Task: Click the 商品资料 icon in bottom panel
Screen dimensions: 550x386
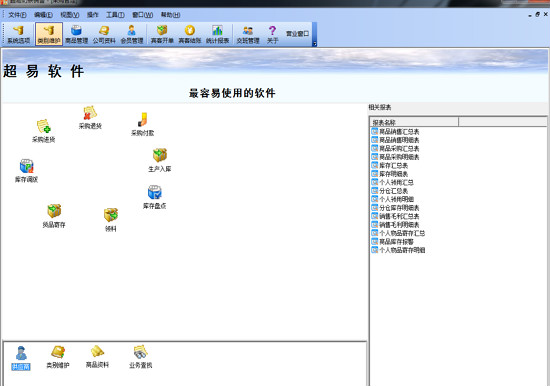Action: [x=97, y=357]
